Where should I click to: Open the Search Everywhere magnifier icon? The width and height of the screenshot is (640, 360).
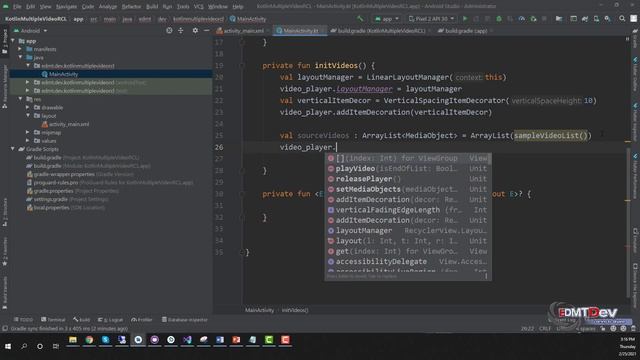(x=622, y=19)
